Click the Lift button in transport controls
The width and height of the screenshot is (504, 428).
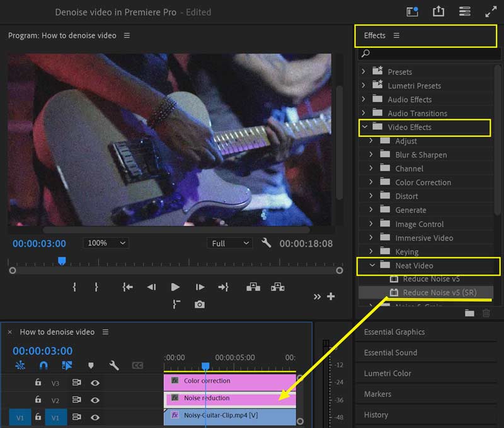pos(253,287)
